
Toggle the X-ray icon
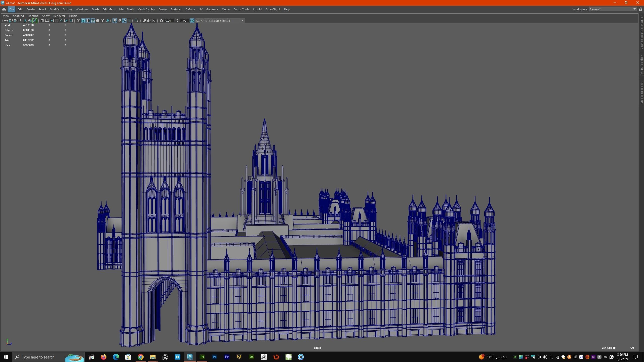click(x=144, y=21)
